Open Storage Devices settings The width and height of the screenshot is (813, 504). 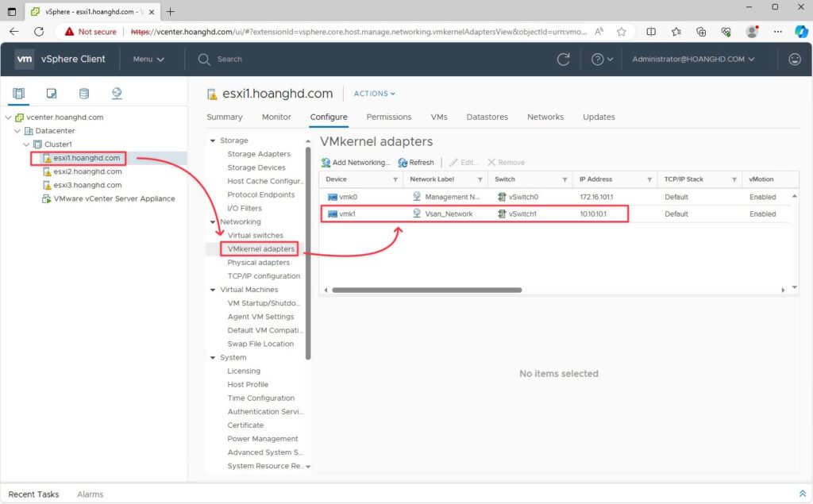coord(256,167)
